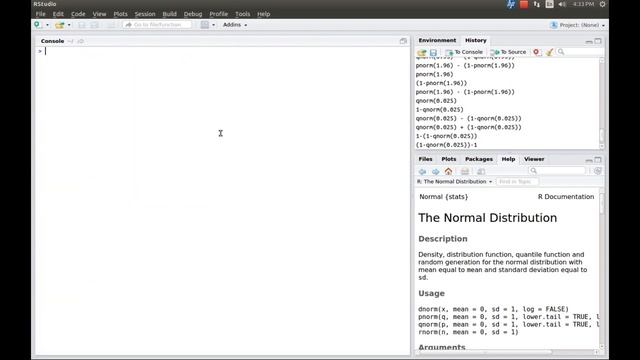The width and height of the screenshot is (640, 360).
Task: Click the system settings gear icon
Action: 602,4
